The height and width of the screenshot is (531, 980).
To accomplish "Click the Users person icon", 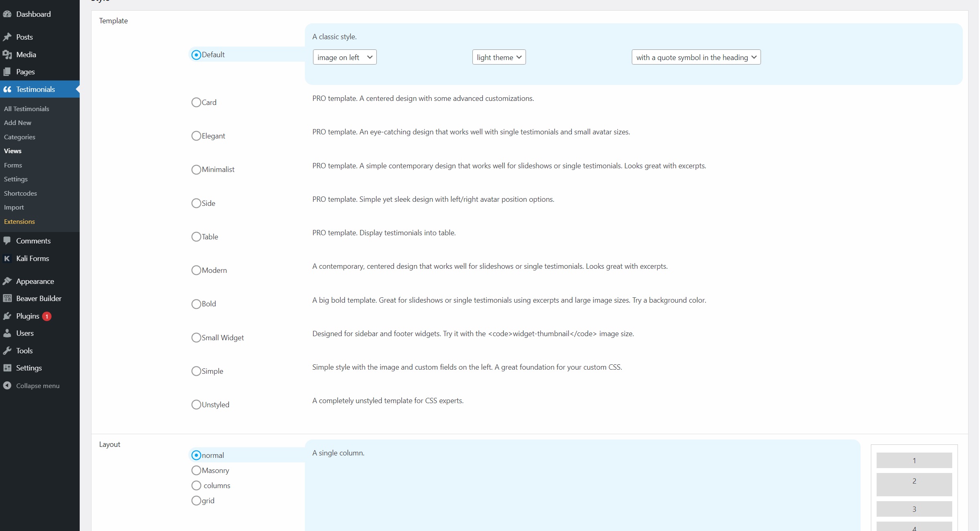I will pos(7,333).
